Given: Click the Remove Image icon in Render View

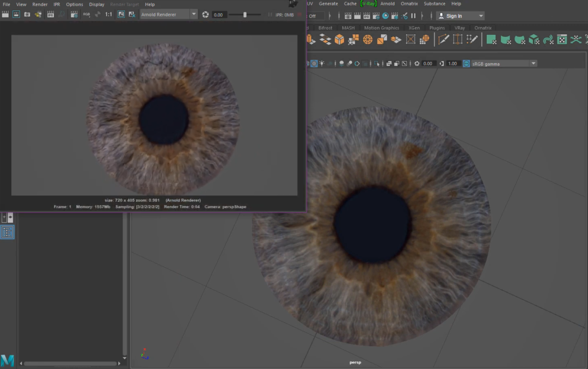Looking at the screenshot, I should tap(132, 15).
